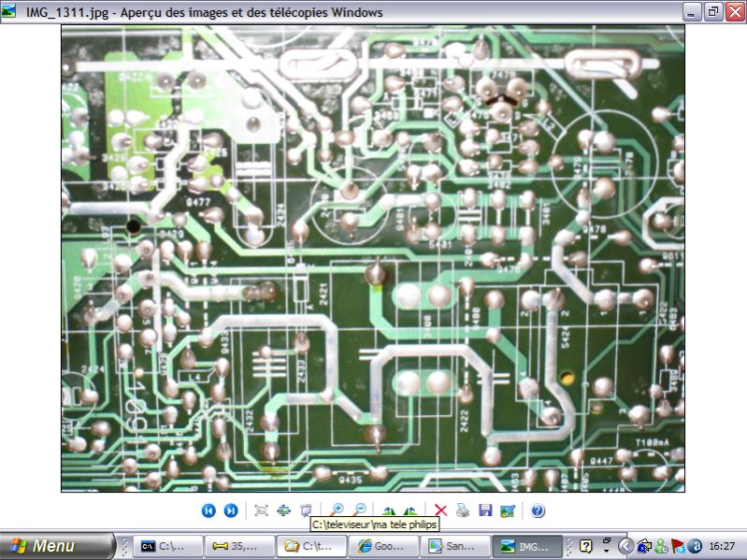Go to the previous image
The width and height of the screenshot is (747, 560).
(208, 510)
